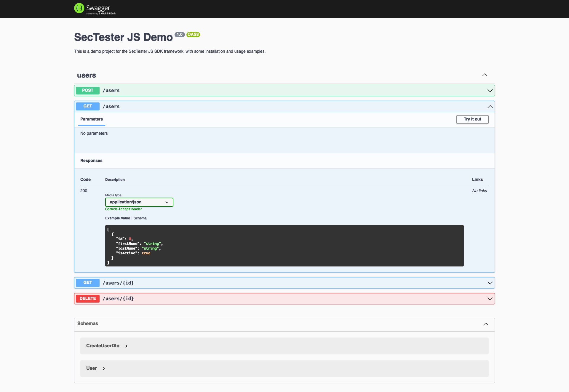This screenshot has height=392, width=569.
Task: Expand the DELETE /users/{id} endpoint arrow
Action: pyautogui.click(x=490, y=299)
